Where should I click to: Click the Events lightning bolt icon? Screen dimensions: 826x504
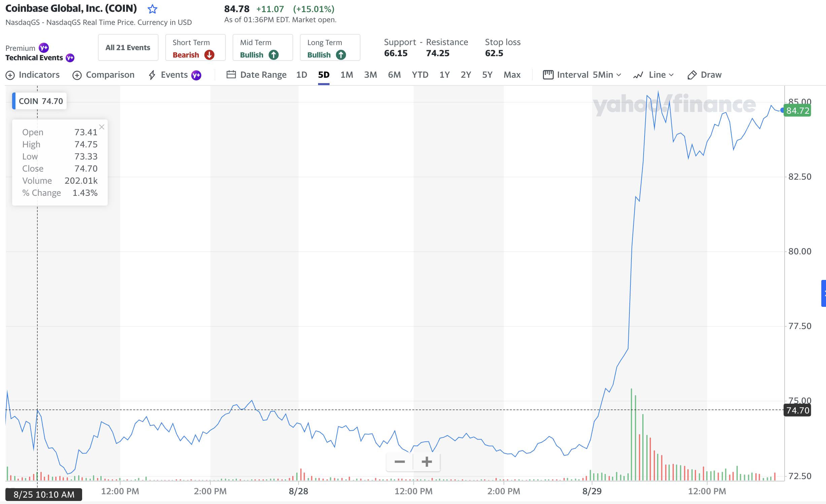(x=152, y=75)
